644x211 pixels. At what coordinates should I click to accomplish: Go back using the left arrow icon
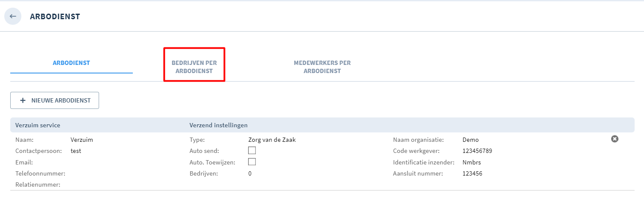pyautogui.click(x=13, y=16)
